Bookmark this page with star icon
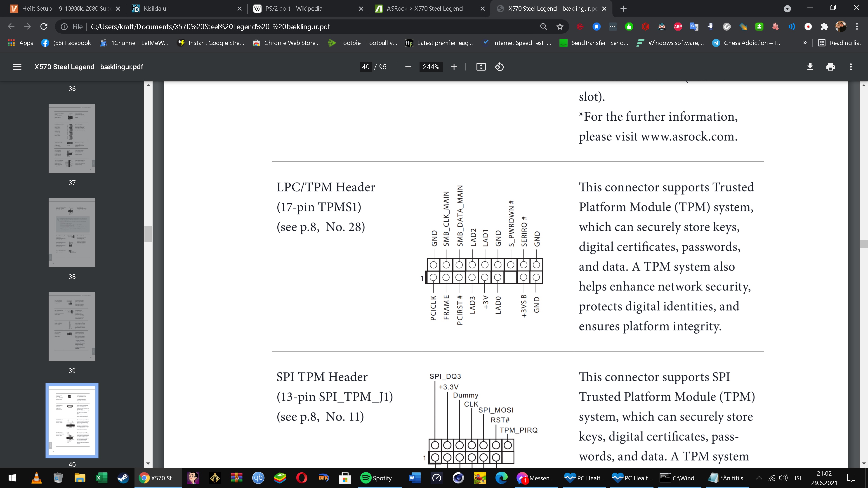 [560, 27]
